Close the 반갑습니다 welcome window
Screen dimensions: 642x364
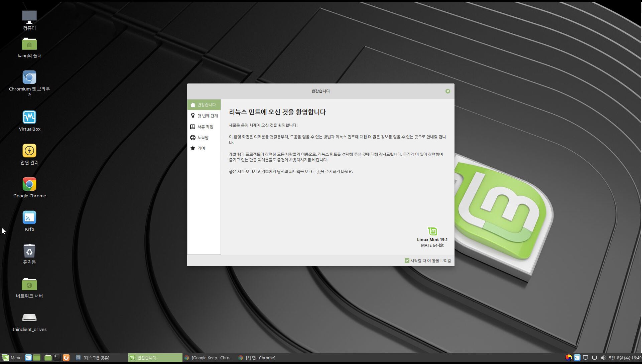pyautogui.click(x=448, y=91)
